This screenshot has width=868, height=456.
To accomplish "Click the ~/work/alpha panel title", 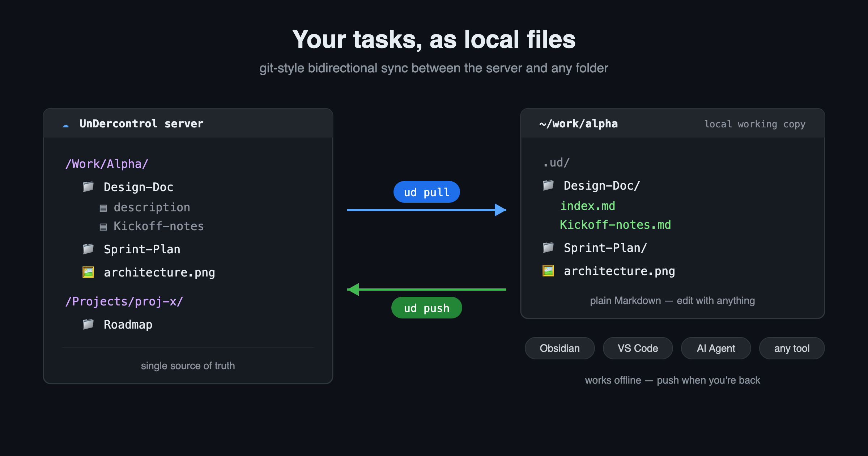I will (x=578, y=124).
